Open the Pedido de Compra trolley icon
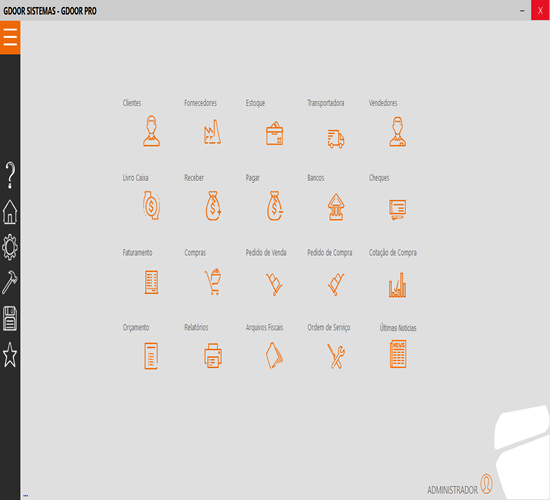Image resolution: width=550 pixels, height=500 pixels. (336, 284)
